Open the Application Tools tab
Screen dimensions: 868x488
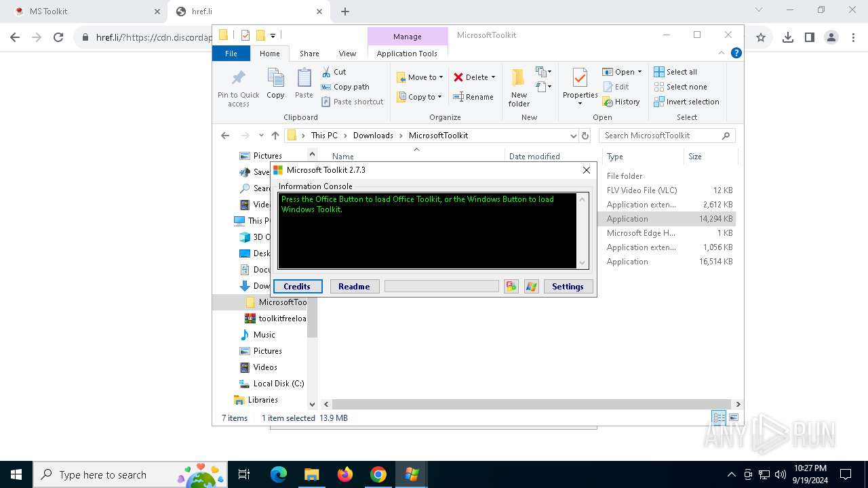[407, 54]
